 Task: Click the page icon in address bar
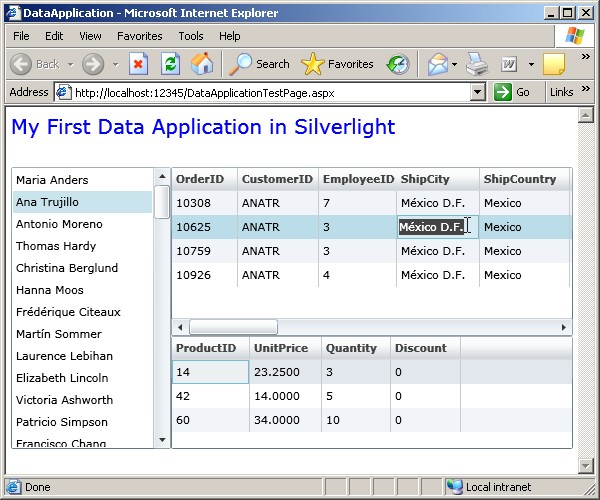click(64, 92)
